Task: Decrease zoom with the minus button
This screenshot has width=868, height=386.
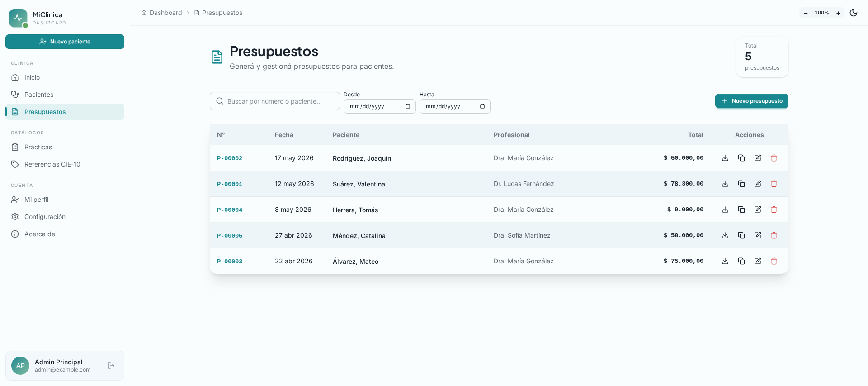Action: pos(806,13)
